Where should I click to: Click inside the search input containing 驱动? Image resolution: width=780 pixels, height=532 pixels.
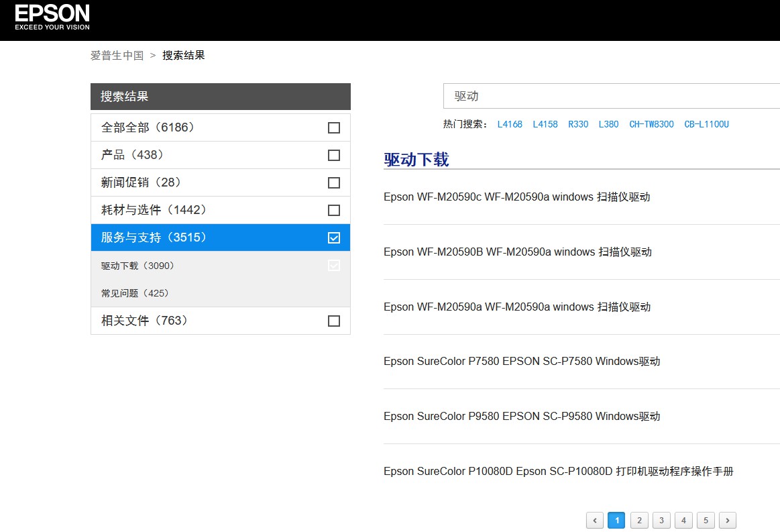click(x=604, y=96)
